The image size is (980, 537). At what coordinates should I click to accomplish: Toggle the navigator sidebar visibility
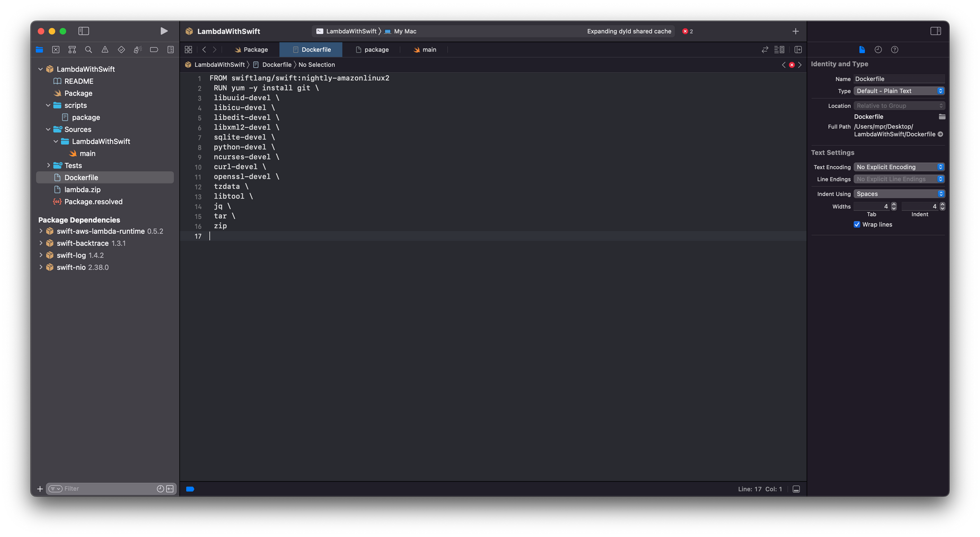[84, 31]
